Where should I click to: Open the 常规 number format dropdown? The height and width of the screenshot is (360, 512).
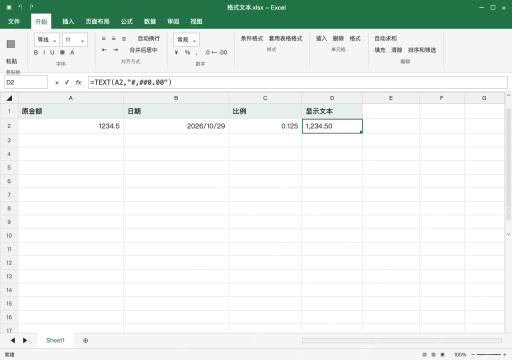(x=186, y=40)
